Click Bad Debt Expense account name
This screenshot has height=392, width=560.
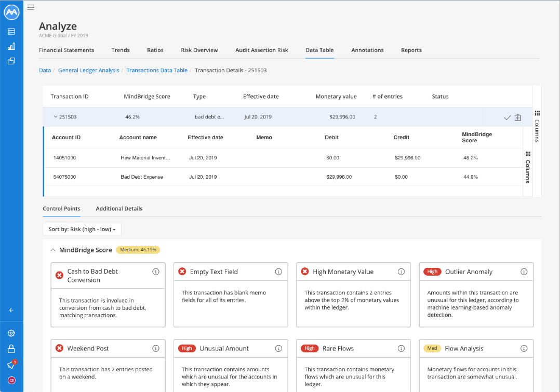[142, 177]
